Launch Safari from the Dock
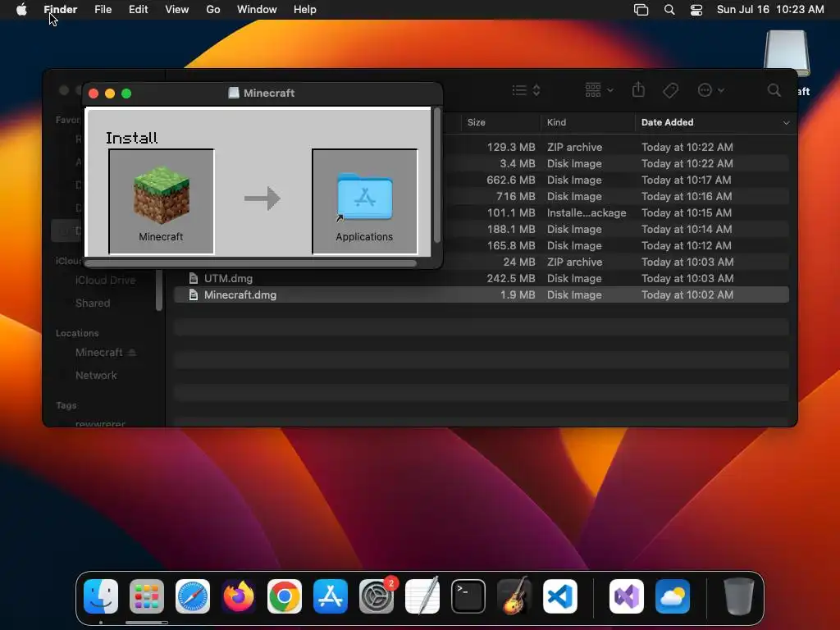This screenshot has height=630, width=840. tap(193, 596)
